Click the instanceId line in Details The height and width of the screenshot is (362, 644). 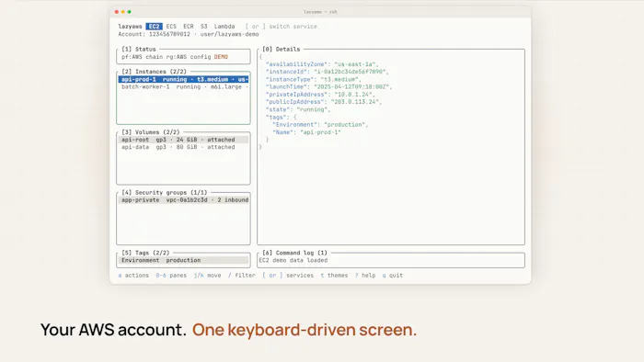(x=328, y=72)
